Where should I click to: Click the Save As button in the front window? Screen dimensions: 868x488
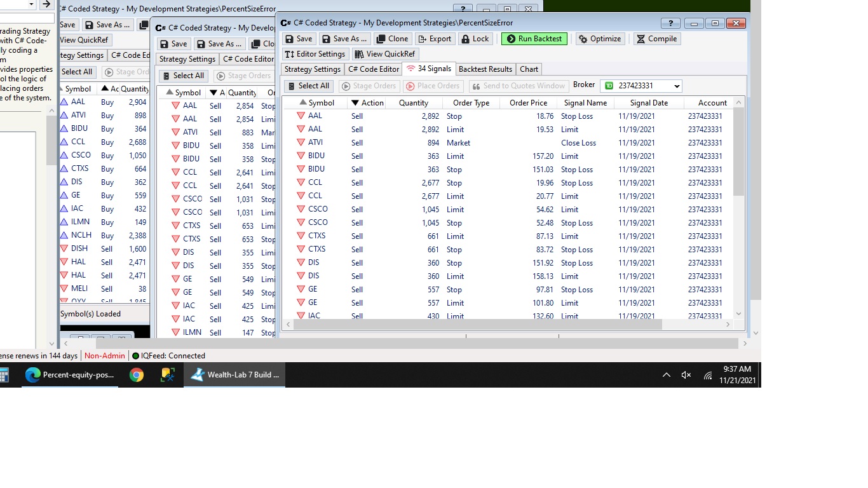[x=344, y=39]
